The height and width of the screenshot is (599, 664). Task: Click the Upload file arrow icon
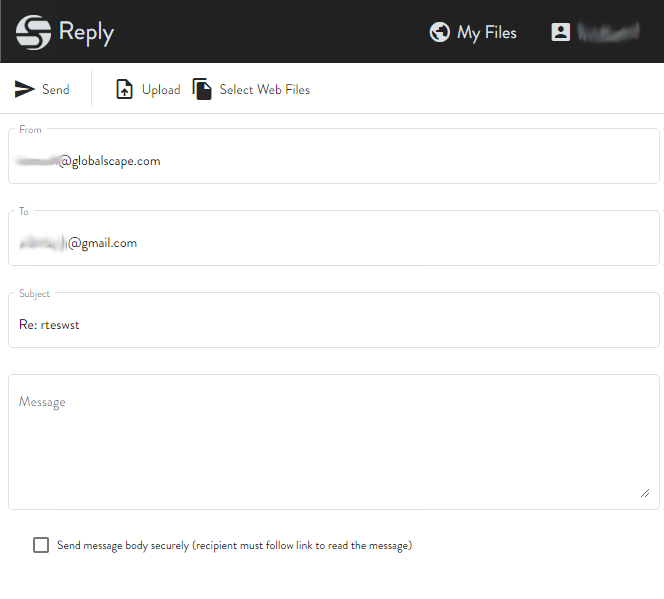coord(125,89)
